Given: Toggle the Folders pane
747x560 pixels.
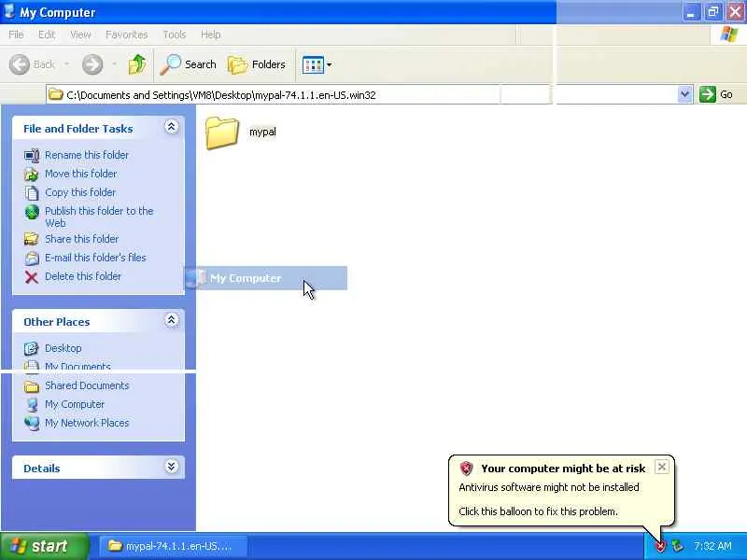Looking at the screenshot, I should (x=257, y=64).
